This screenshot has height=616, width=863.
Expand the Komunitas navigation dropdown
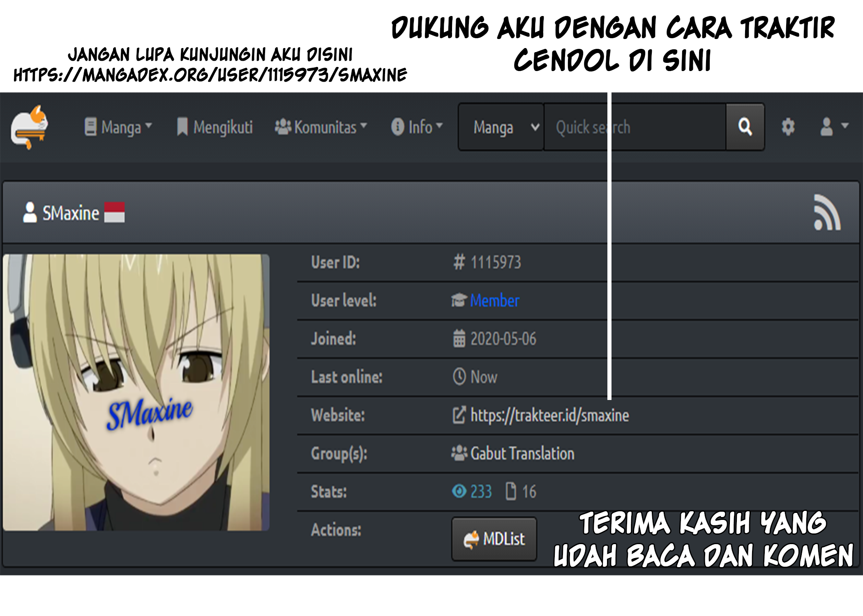(321, 126)
